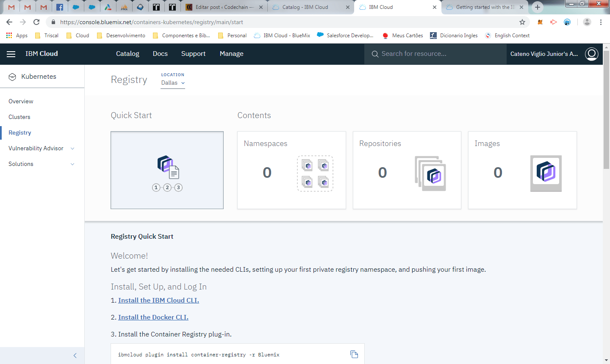Click the user profile avatar icon

coord(592,54)
